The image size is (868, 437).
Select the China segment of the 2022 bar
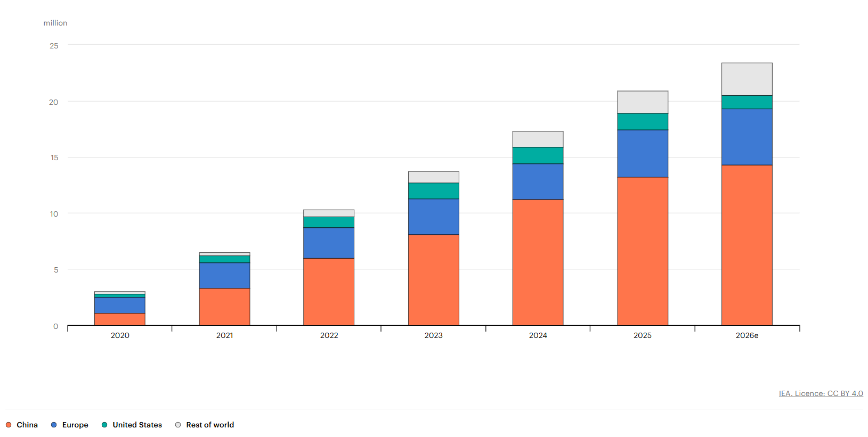(329, 292)
